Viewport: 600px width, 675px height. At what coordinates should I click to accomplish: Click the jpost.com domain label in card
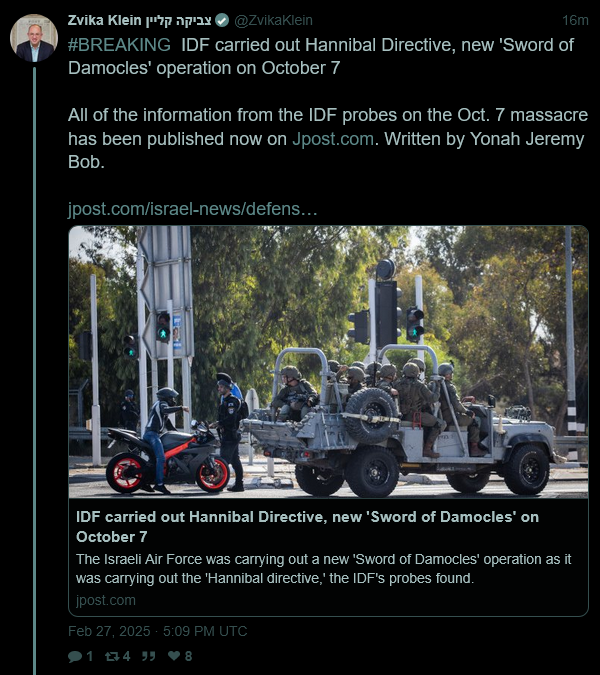click(x=106, y=600)
